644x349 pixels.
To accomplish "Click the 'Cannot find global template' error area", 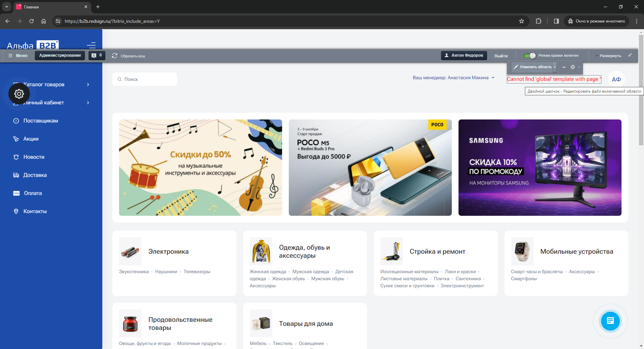I will tap(554, 79).
